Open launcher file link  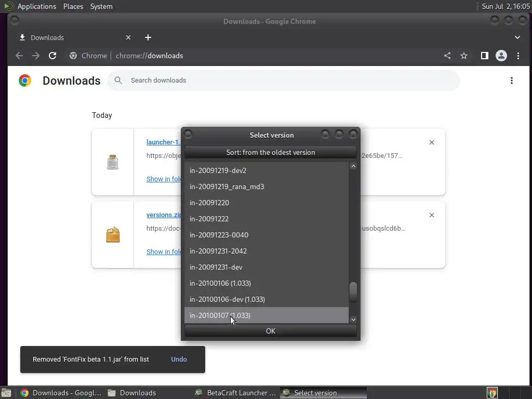point(163,142)
